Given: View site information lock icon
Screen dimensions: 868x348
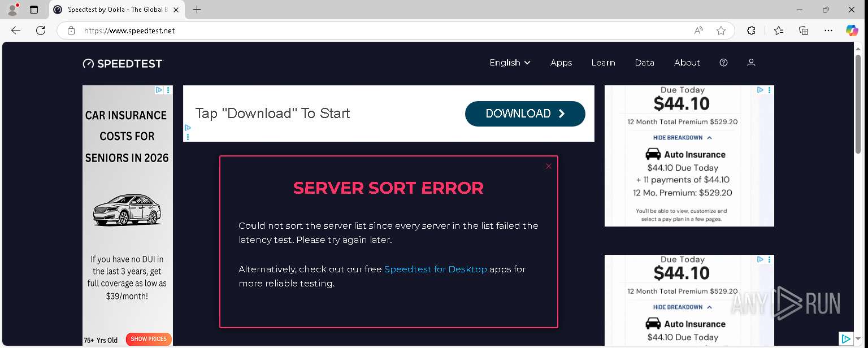Looking at the screenshot, I should coord(71,31).
